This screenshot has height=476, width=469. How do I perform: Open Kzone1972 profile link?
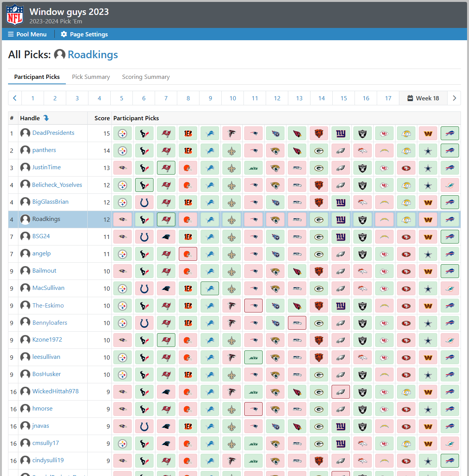47,340
